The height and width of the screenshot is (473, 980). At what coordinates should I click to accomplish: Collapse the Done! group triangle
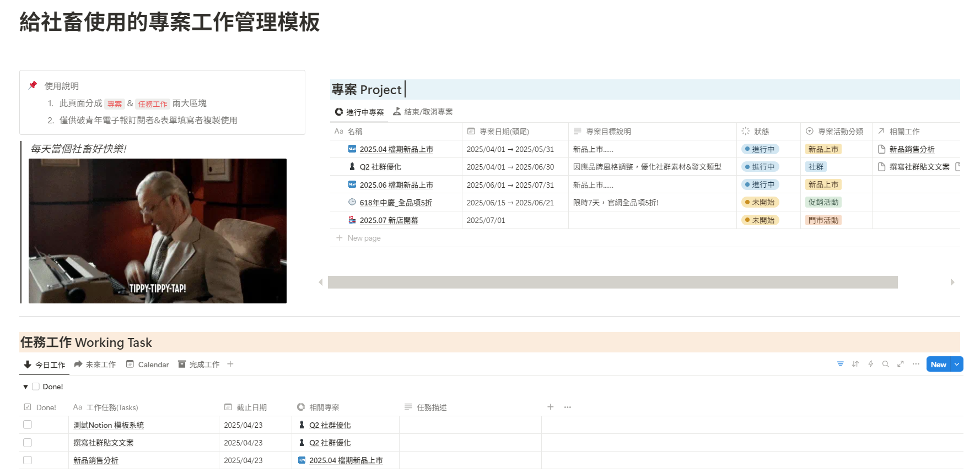pos(25,387)
